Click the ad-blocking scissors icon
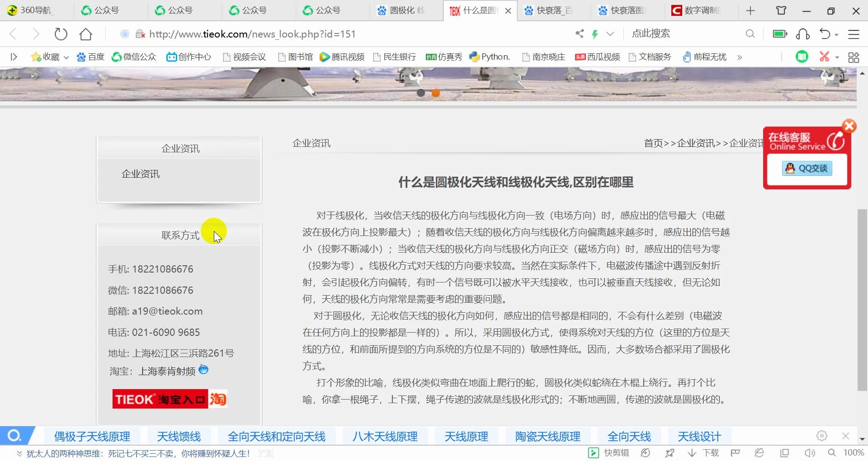 click(824, 56)
